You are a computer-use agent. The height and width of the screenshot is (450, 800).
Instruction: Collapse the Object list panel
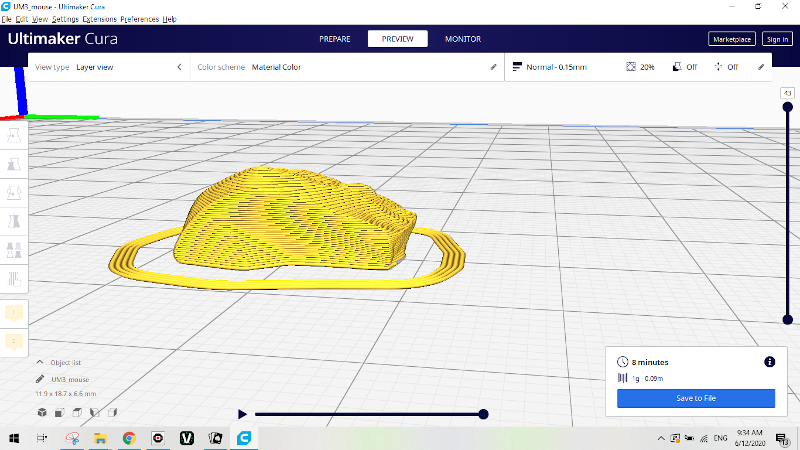pyautogui.click(x=40, y=362)
